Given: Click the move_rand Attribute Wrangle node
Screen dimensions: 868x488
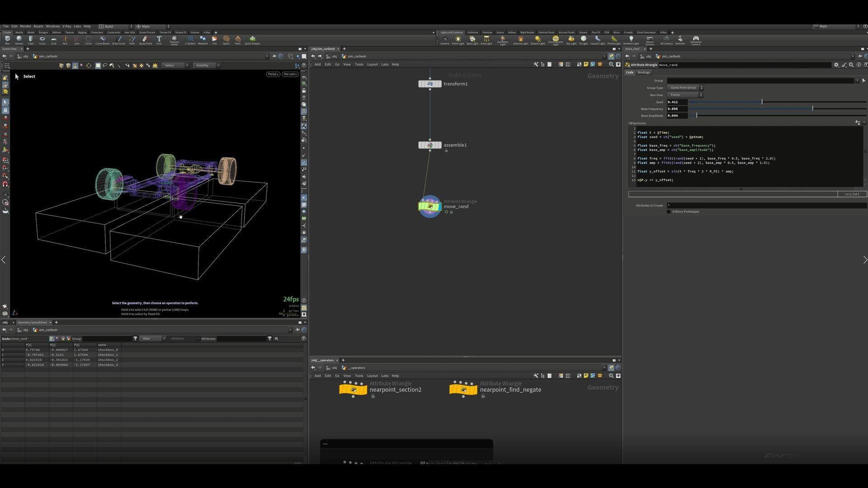Looking at the screenshot, I should (430, 206).
